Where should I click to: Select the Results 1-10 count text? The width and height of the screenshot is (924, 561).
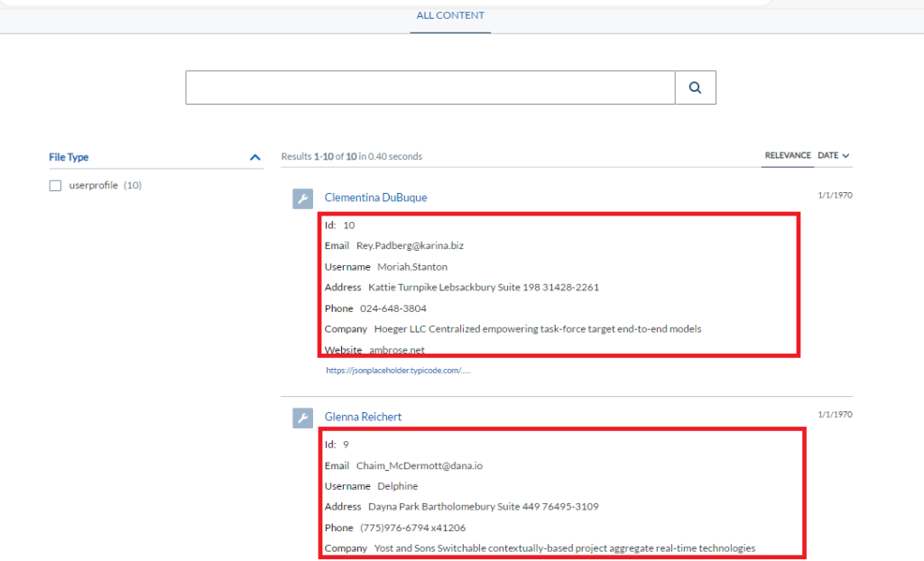coord(352,156)
